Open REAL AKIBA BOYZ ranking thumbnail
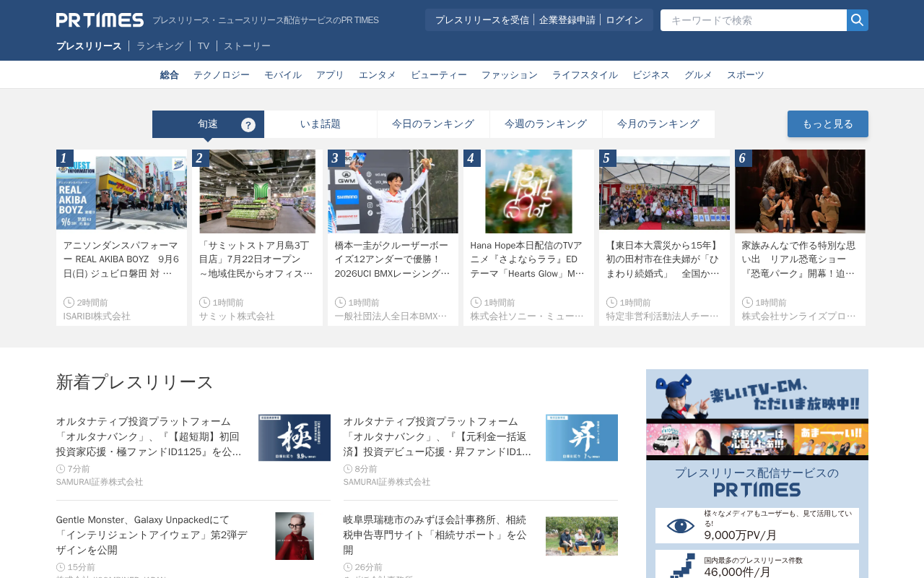The height and width of the screenshot is (578, 924). click(121, 191)
